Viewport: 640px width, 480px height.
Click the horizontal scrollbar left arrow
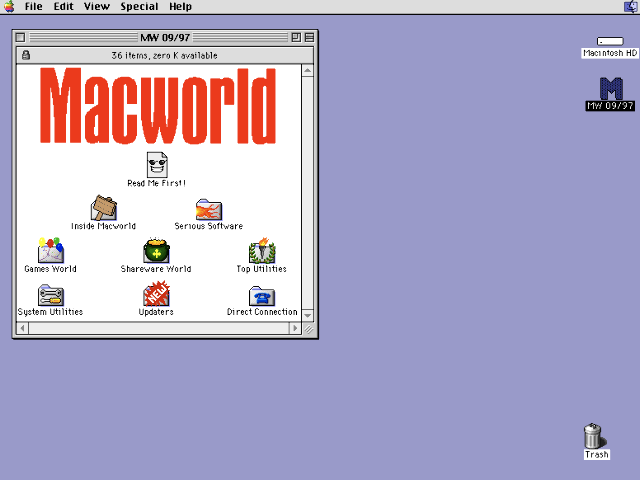[22, 328]
